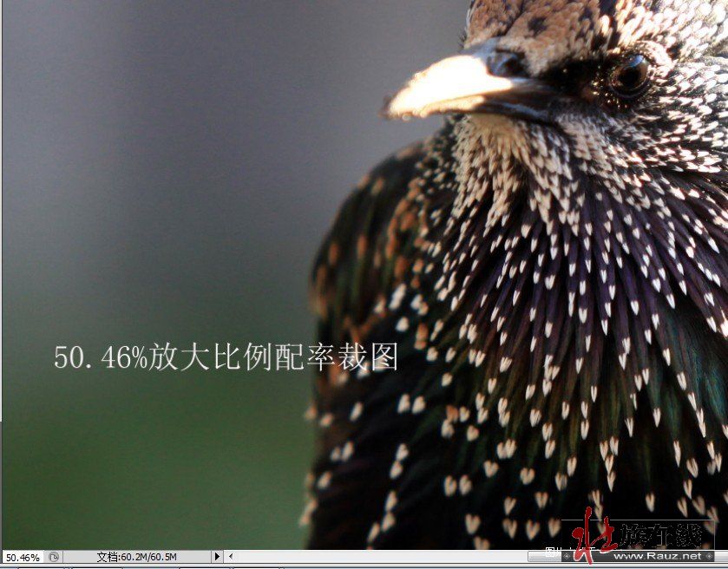This screenshot has width=728, height=569.
Task: Click the tip of the bird's beak
Action: [394, 108]
